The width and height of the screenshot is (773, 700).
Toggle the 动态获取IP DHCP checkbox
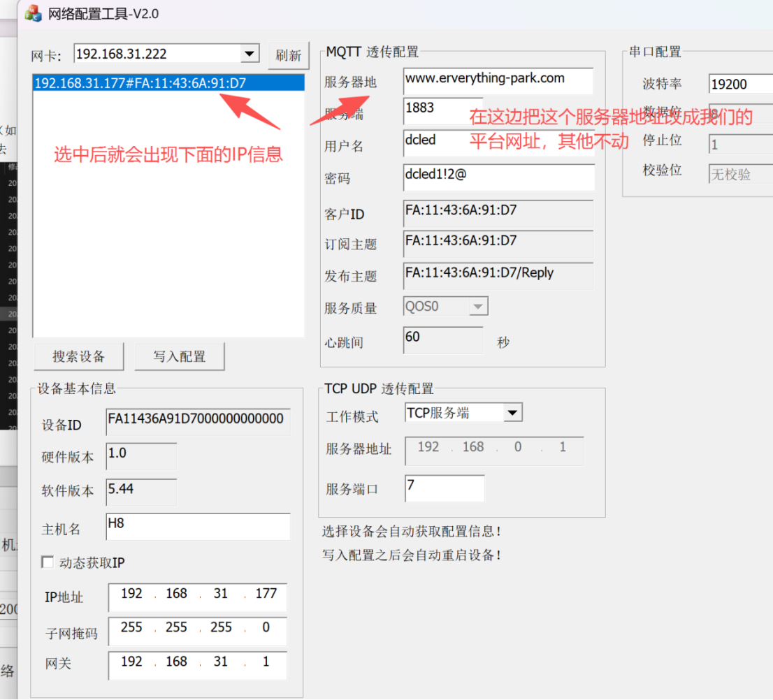[x=48, y=562]
